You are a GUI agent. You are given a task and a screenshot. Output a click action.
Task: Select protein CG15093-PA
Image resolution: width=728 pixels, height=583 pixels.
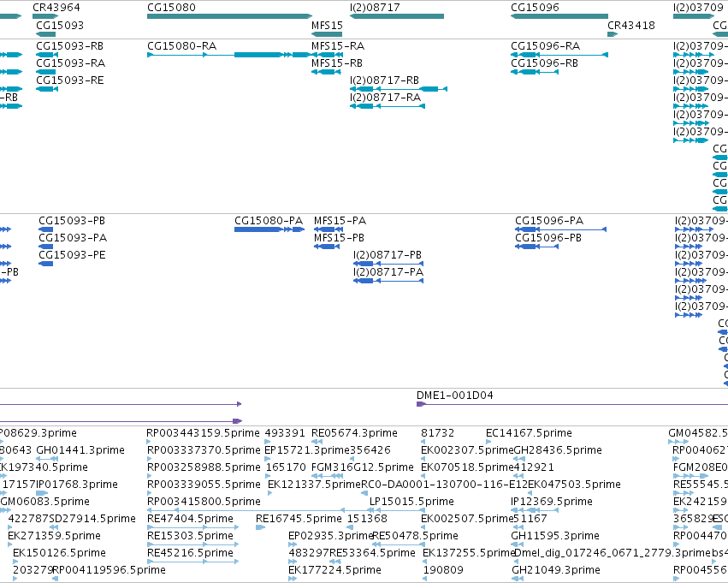pos(73,238)
